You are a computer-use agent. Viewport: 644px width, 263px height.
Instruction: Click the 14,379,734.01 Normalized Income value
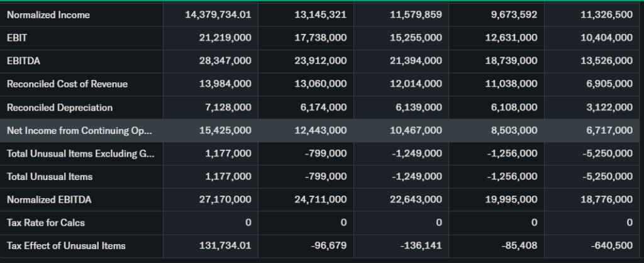(218, 15)
